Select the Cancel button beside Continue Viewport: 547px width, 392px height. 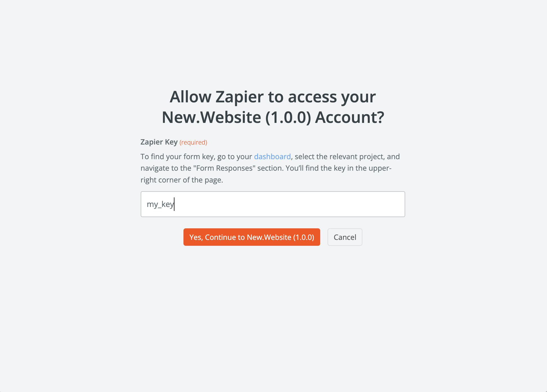click(x=345, y=237)
